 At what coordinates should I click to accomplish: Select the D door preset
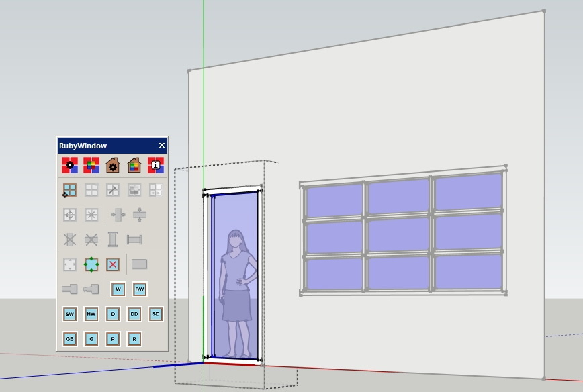pos(113,314)
